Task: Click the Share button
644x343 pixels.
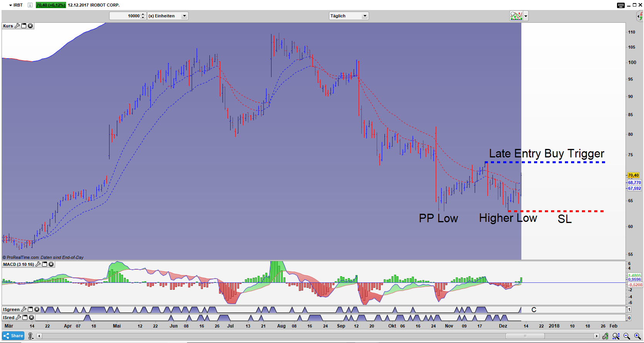Action: [13, 336]
